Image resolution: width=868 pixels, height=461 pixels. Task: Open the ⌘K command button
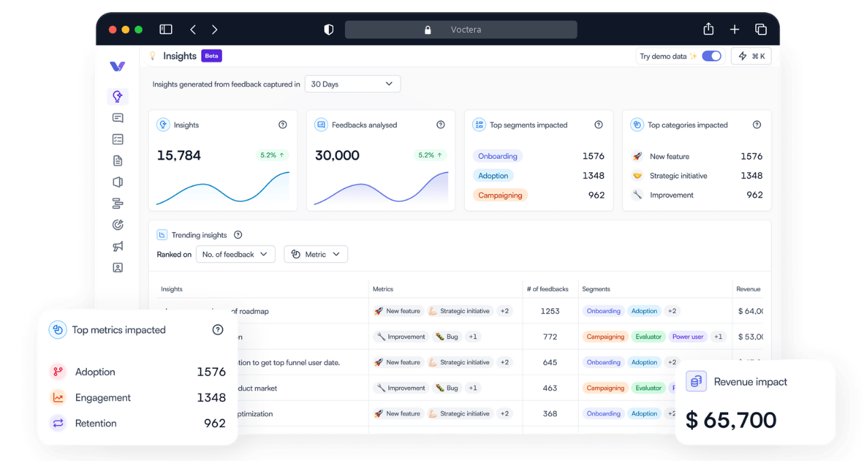click(751, 56)
